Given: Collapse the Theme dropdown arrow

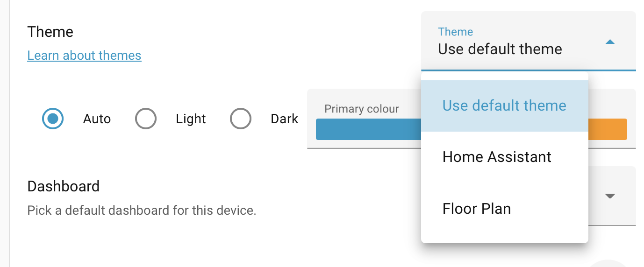Looking at the screenshot, I should (609, 42).
